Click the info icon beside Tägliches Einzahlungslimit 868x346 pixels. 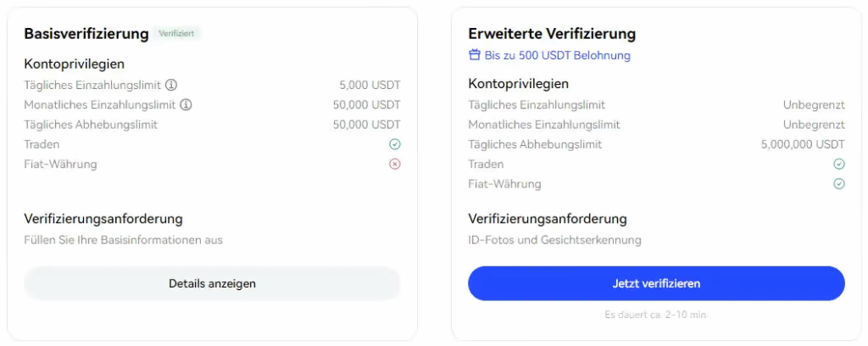pos(171,85)
